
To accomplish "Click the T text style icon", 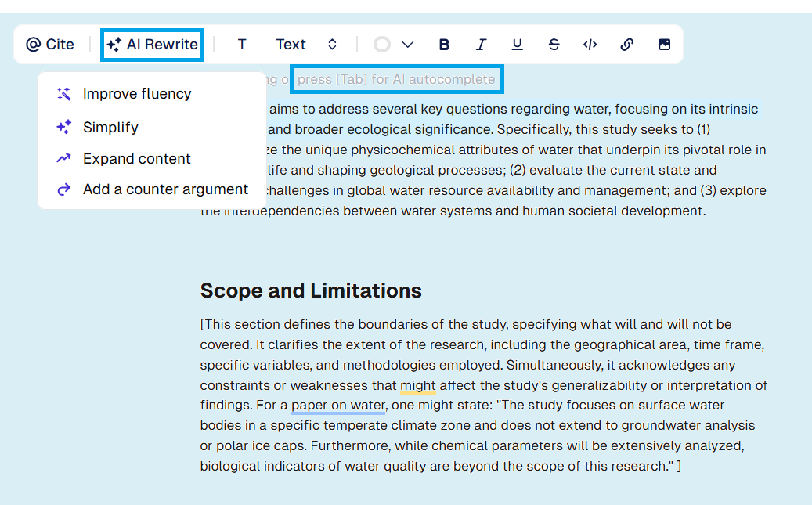I will coord(242,45).
